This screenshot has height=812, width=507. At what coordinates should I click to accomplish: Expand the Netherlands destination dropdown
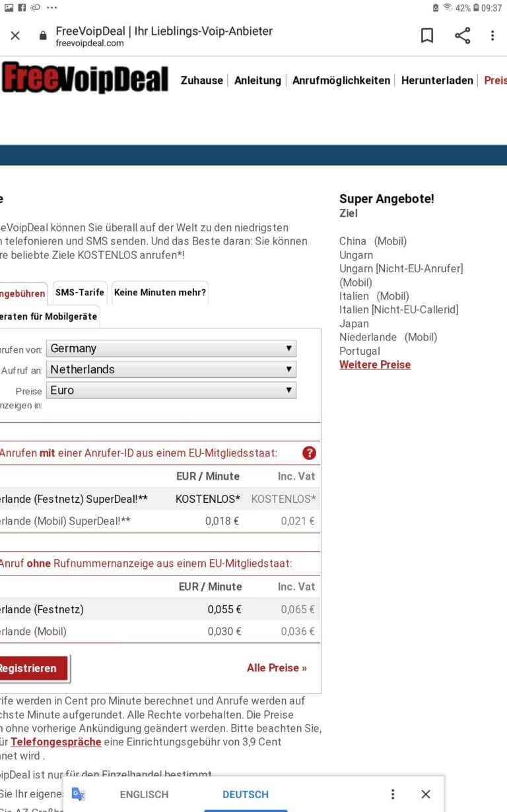(x=172, y=369)
